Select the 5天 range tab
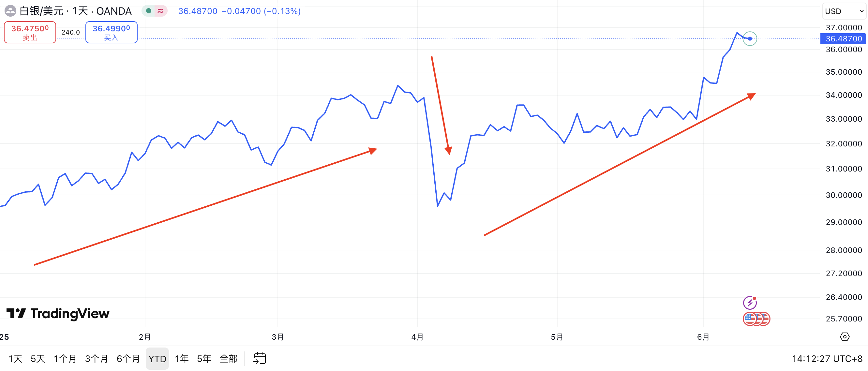The width and height of the screenshot is (868, 371). click(38, 359)
